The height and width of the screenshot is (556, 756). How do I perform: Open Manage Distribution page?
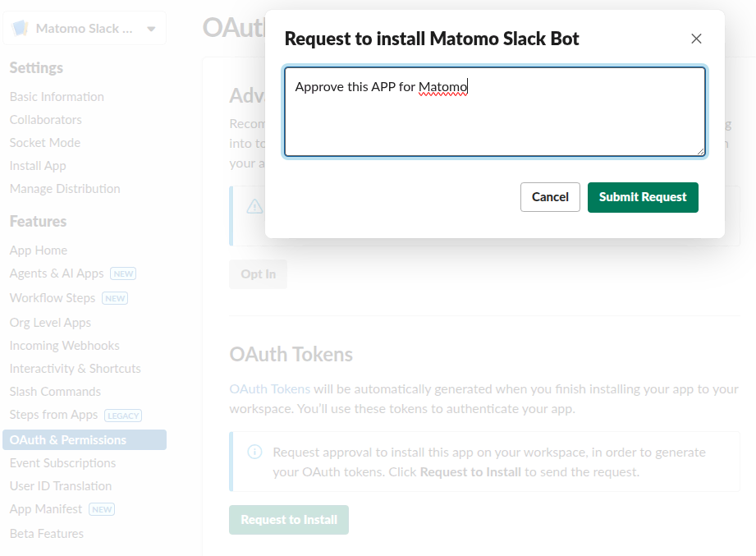[65, 189]
